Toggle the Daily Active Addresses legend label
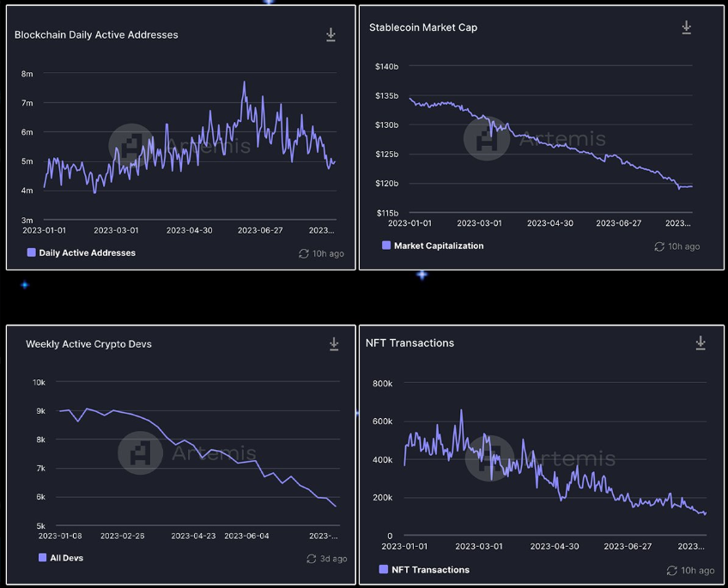The height and width of the screenshot is (588, 728). (x=87, y=253)
